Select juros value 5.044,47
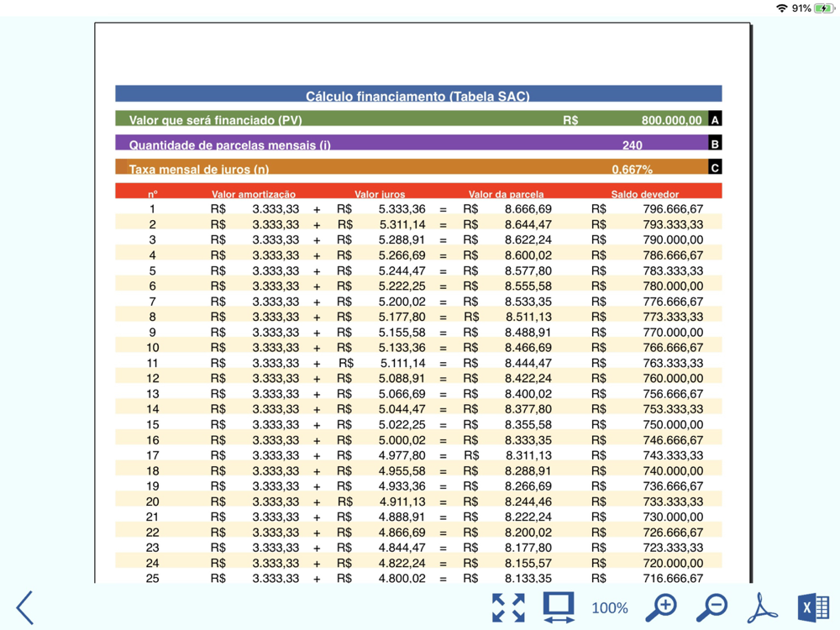 coord(402,409)
